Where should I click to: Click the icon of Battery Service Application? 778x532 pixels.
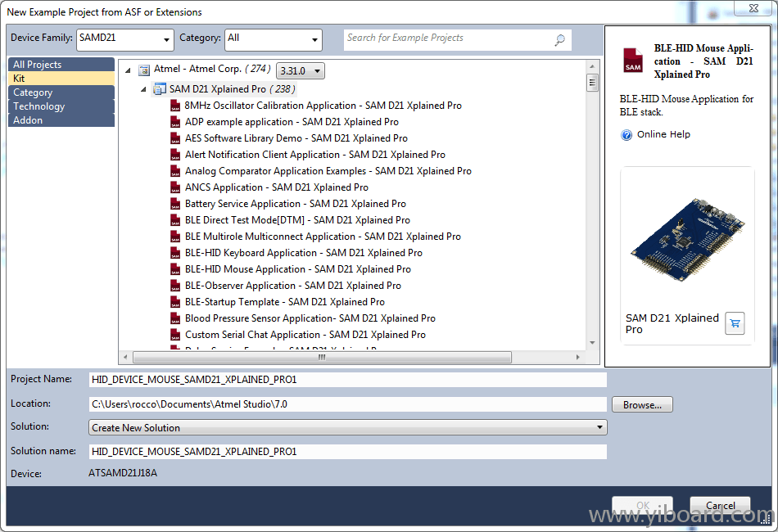(175, 204)
